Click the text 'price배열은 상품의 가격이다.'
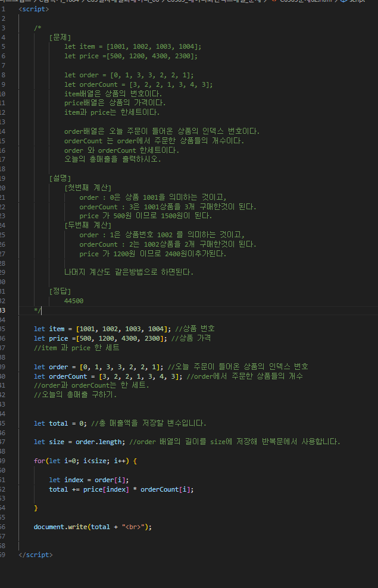The height and width of the screenshot is (588, 378). (115, 103)
